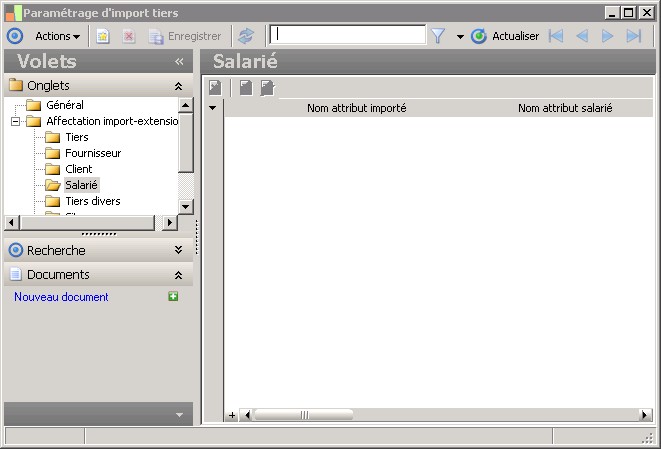661x449 pixels.
Task: Open the Actions dropdown menu
Action: point(57,36)
